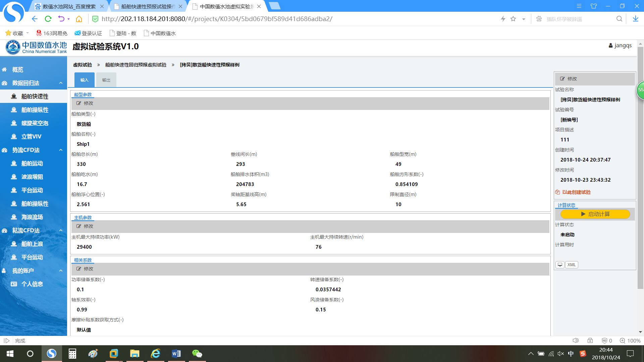The width and height of the screenshot is (644, 362).
Task: Click the address bar search magnifier
Action: [x=619, y=19]
